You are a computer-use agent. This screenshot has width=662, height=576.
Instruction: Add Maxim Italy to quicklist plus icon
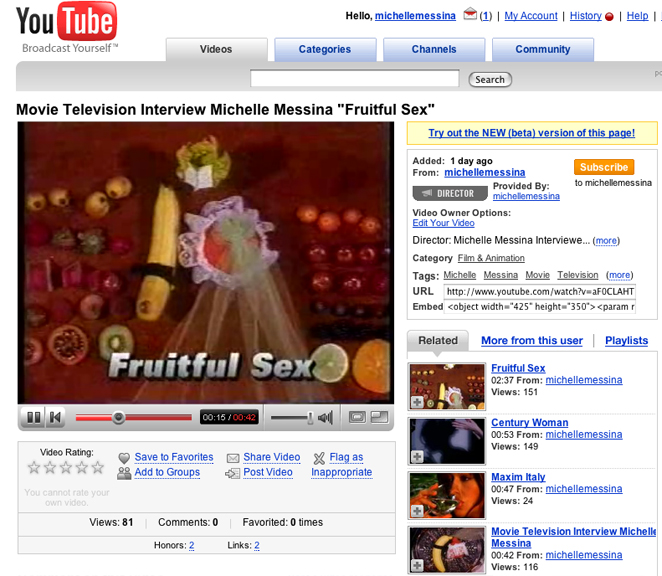coord(417,511)
